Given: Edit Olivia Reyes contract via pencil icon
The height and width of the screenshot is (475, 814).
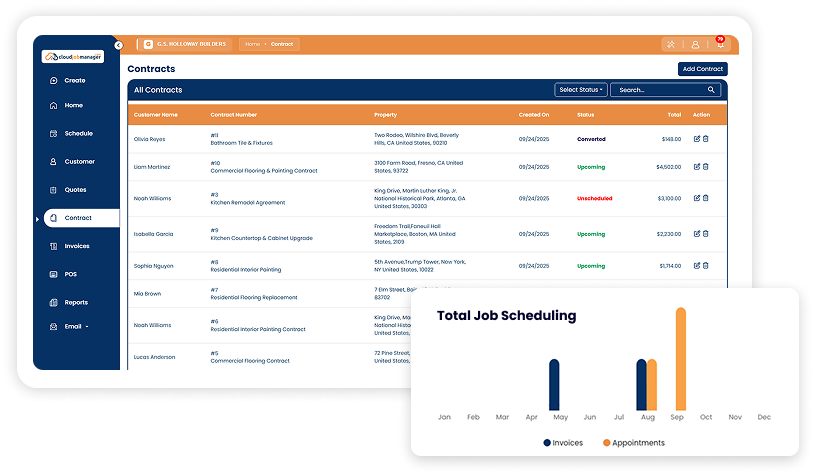Looking at the screenshot, I should click(x=696, y=139).
